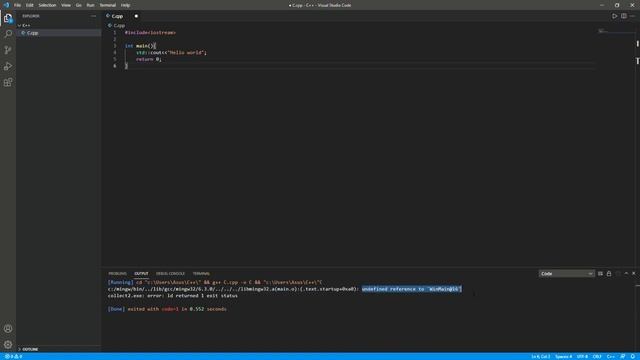Viewport: 640px width, 360px height.
Task: Switch to the Problems panel tab
Action: (x=117, y=273)
